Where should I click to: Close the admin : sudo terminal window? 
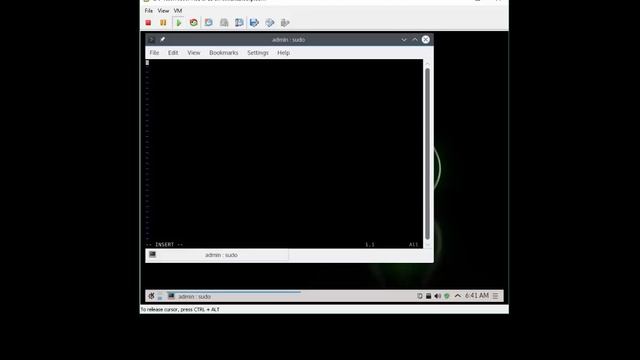426,40
